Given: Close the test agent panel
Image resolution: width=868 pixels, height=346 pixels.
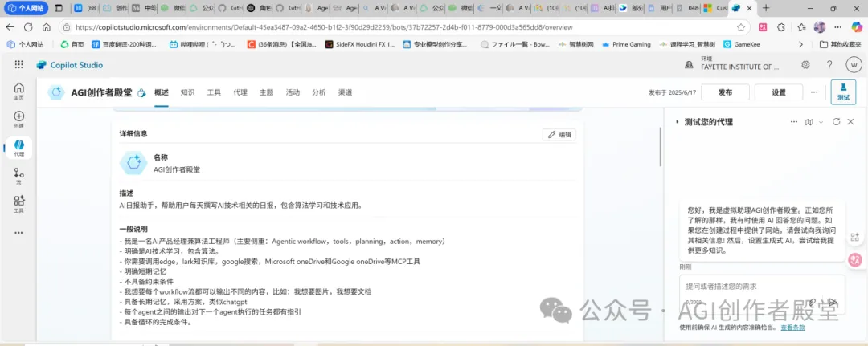Looking at the screenshot, I should point(851,121).
